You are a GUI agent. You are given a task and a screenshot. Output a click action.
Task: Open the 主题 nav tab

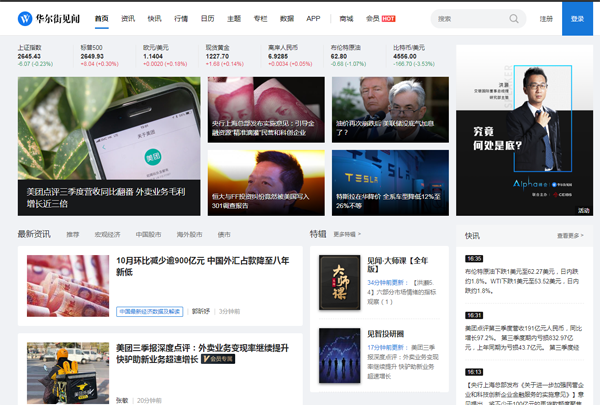234,18
